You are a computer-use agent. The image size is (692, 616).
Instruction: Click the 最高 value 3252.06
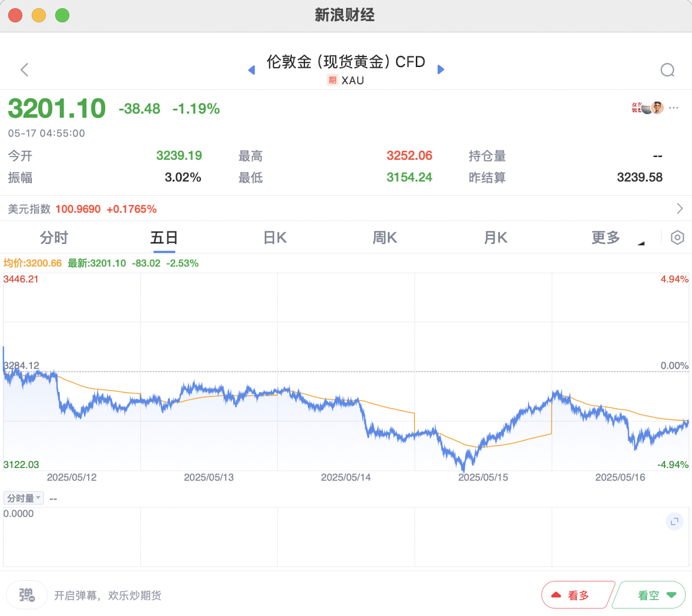[409, 155]
